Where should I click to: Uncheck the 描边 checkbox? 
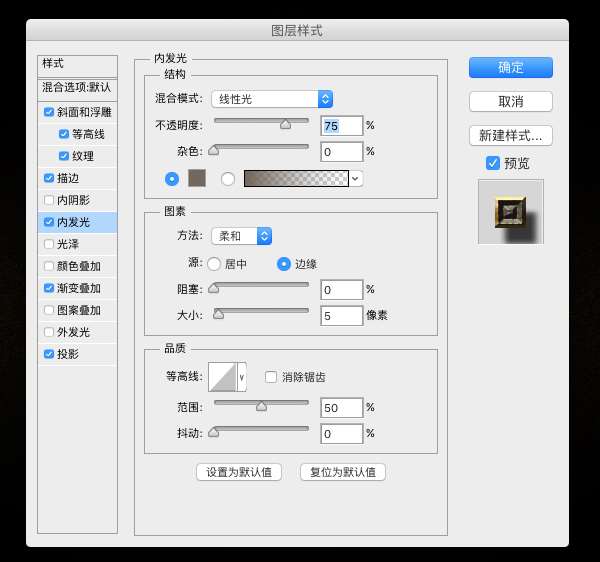click(49, 178)
